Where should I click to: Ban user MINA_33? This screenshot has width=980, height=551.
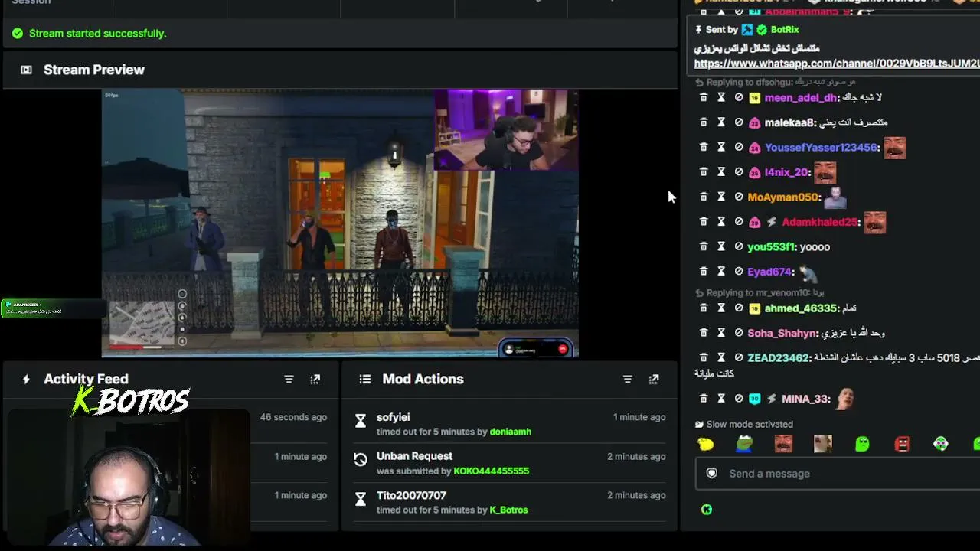pyautogui.click(x=739, y=399)
